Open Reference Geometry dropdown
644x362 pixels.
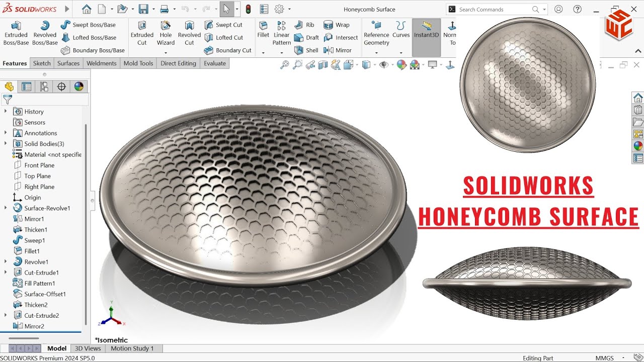pyautogui.click(x=376, y=52)
